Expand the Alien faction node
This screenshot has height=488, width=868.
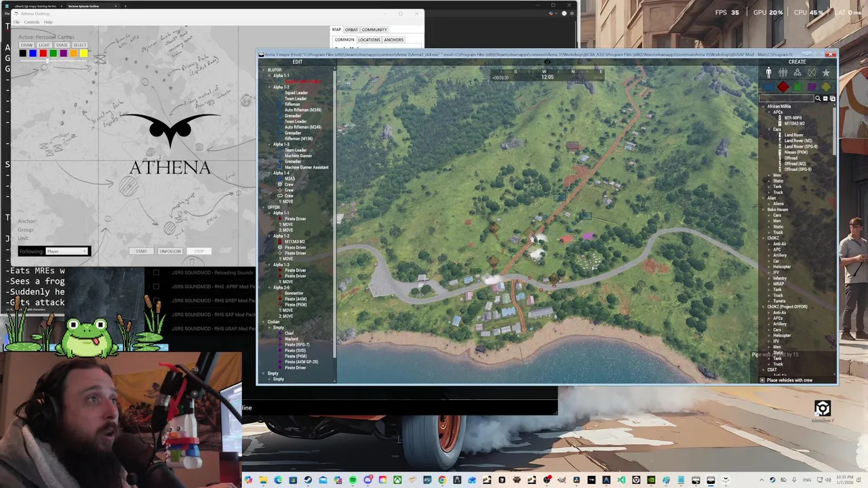pos(763,198)
